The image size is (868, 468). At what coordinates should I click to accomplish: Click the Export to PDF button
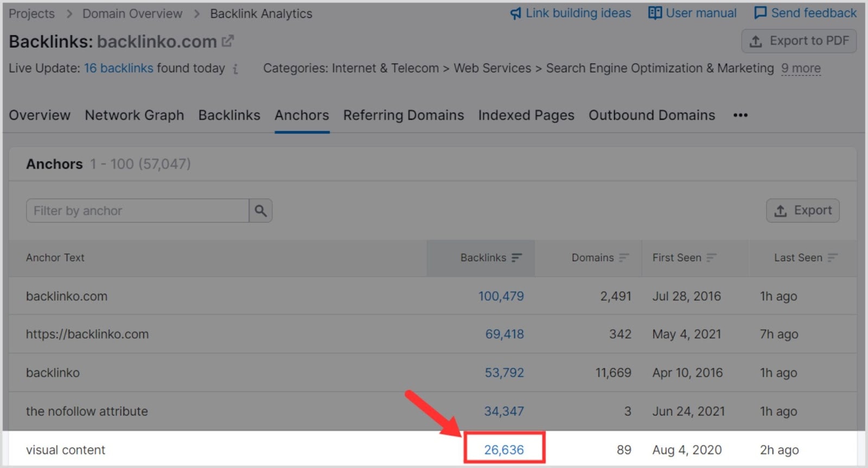(x=799, y=41)
